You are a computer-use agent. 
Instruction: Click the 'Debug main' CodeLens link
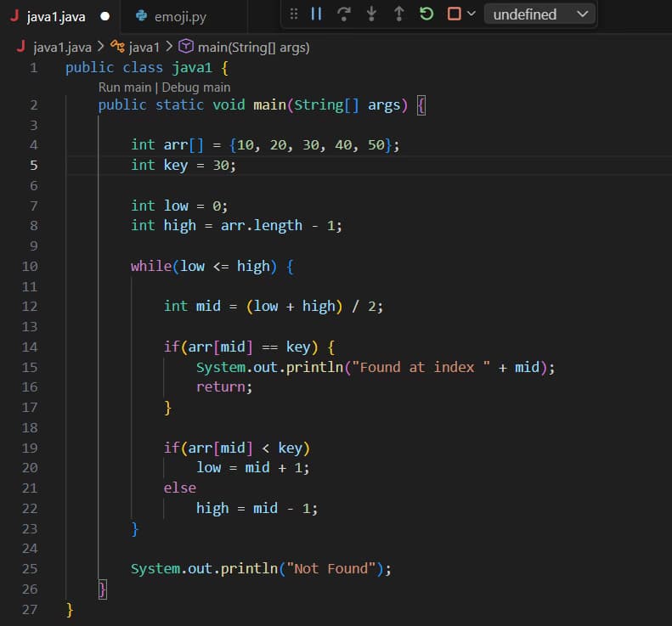196,87
